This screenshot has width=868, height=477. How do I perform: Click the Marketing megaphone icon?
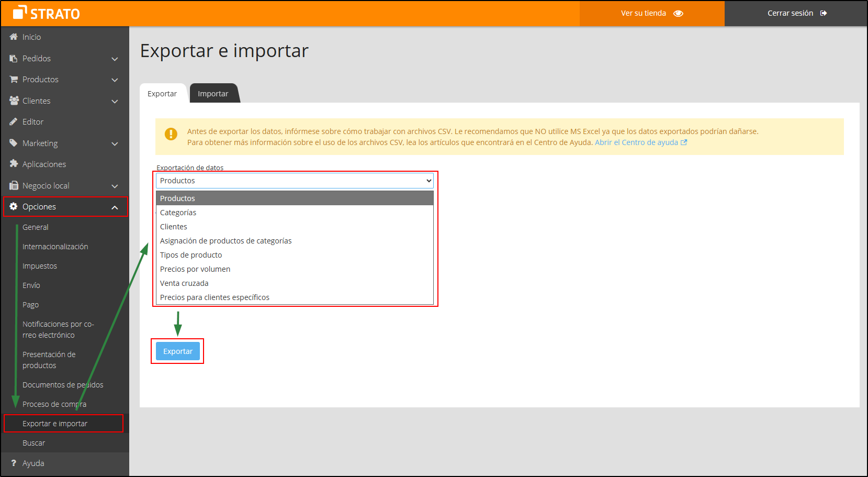[x=13, y=142]
